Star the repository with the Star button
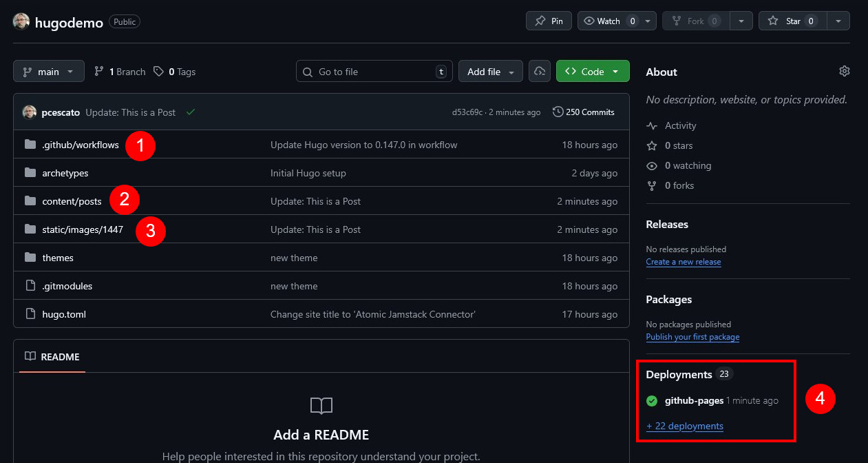Screen dimensions: 868x463 (792, 21)
